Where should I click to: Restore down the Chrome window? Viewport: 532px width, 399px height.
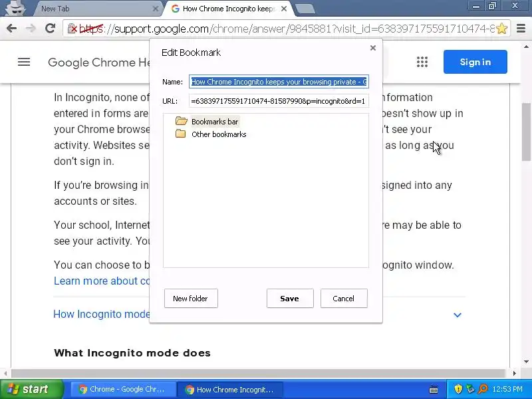(492, 6)
